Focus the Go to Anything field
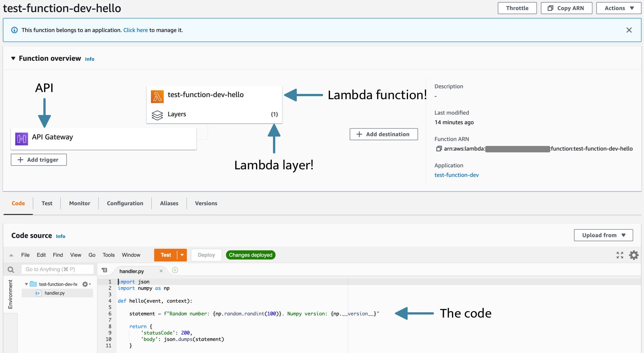 coord(57,269)
